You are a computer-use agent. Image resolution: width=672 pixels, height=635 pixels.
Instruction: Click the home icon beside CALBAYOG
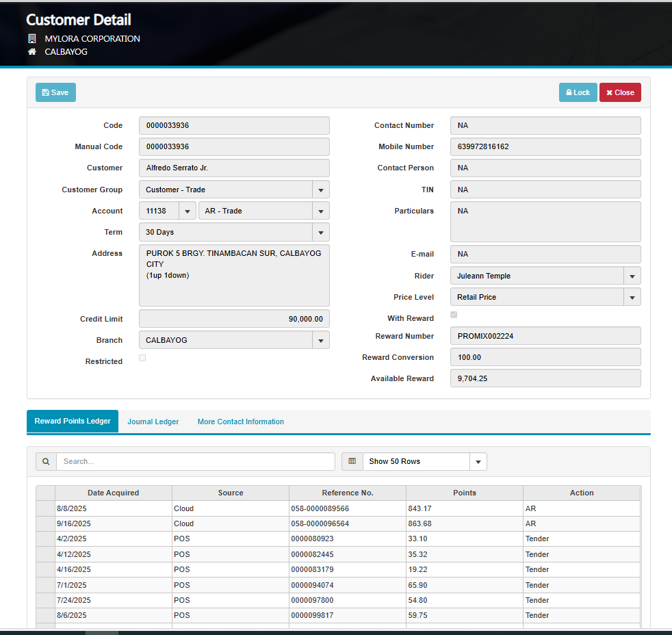pyautogui.click(x=31, y=52)
